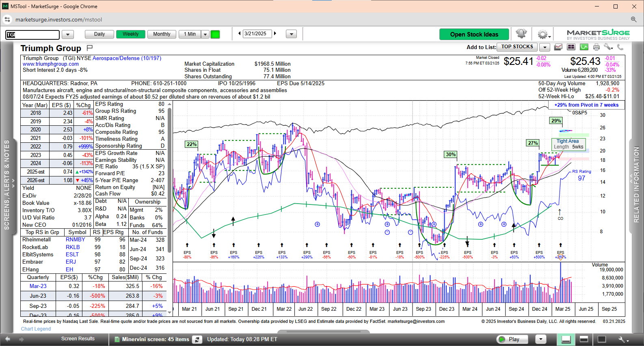Switch chart to Weekly timeframe

(131, 34)
